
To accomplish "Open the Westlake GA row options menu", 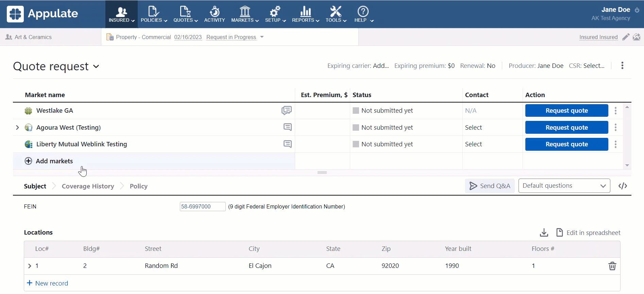I will 615,110.
